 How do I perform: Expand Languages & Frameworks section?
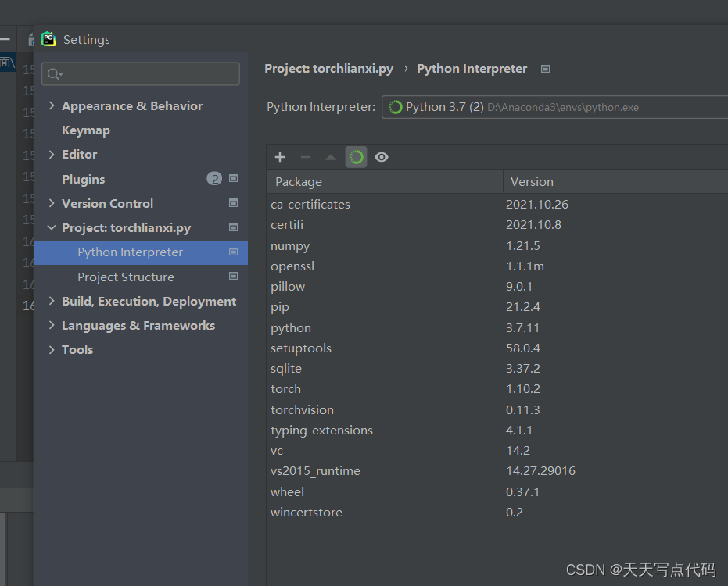52,325
